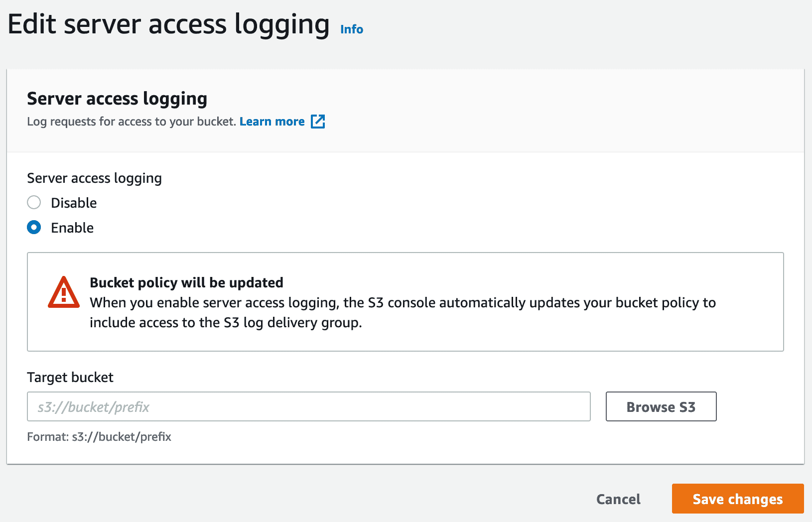Open the Learn more documentation link
Image resolution: width=812 pixels, height=522 pixels.
click(272, 121)
